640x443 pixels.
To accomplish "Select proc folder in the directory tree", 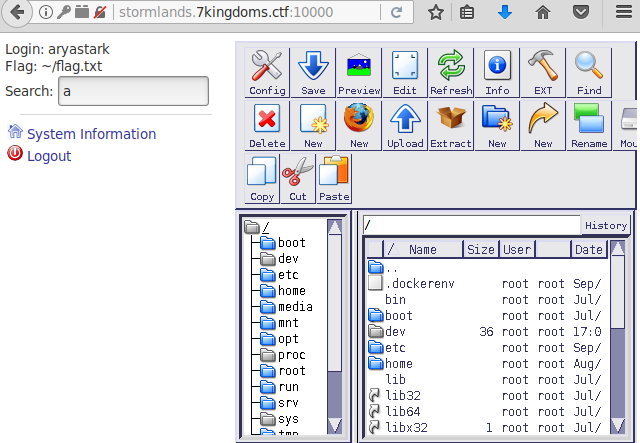I will pos(291,354).
